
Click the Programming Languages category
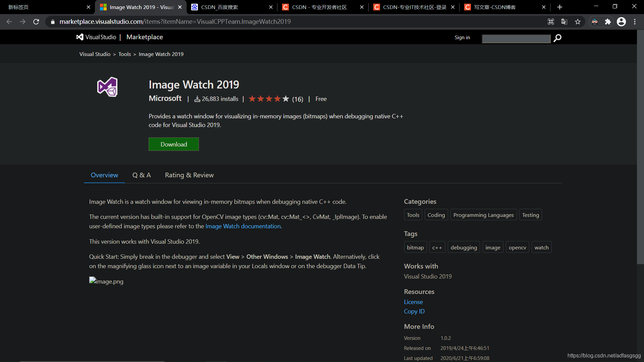point(483,215)
